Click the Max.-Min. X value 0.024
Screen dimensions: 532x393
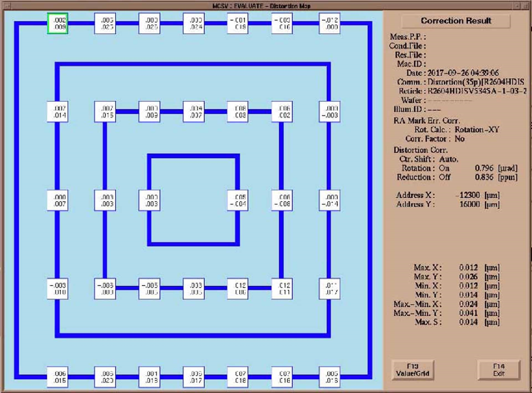468,304
